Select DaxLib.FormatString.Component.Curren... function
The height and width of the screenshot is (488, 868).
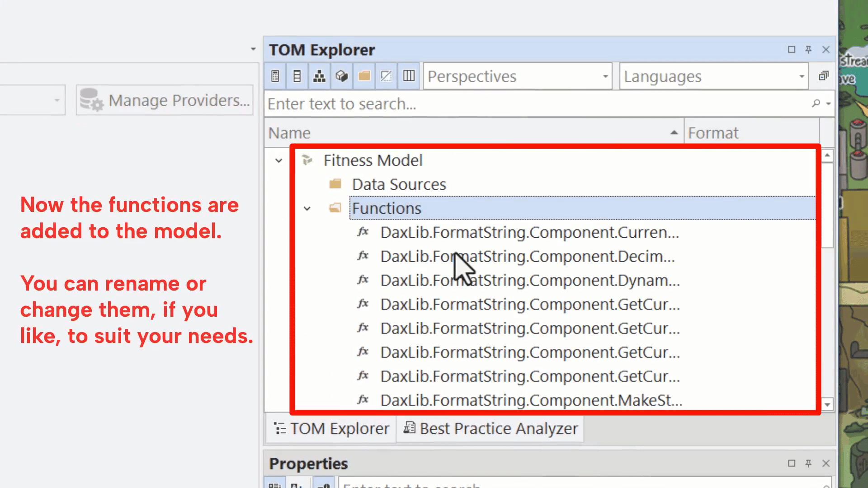point(529,233)
